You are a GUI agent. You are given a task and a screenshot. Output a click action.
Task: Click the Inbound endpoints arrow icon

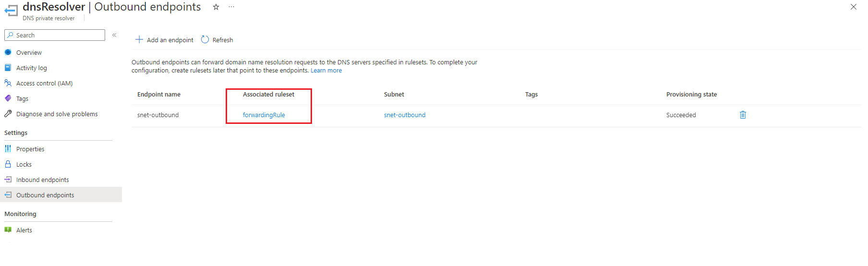click(8, 180)
